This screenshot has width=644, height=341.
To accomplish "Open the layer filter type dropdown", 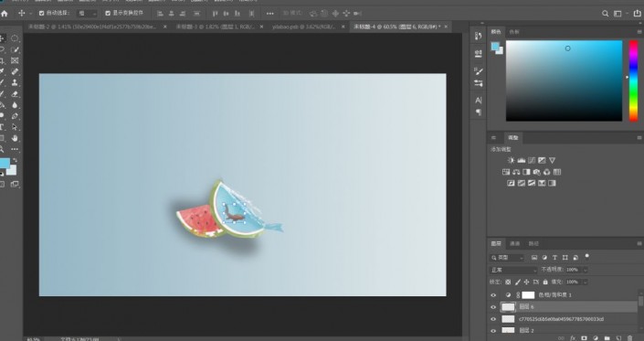I will click(507, 258).
